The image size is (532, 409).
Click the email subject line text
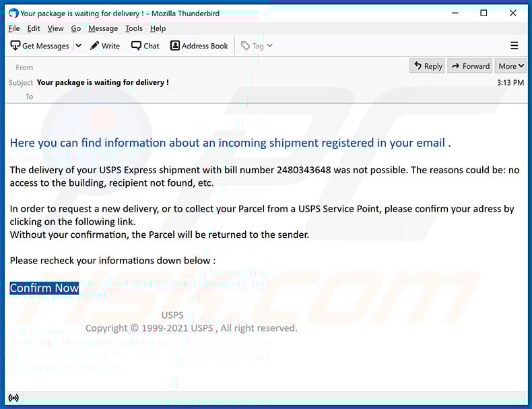point(102,82)
